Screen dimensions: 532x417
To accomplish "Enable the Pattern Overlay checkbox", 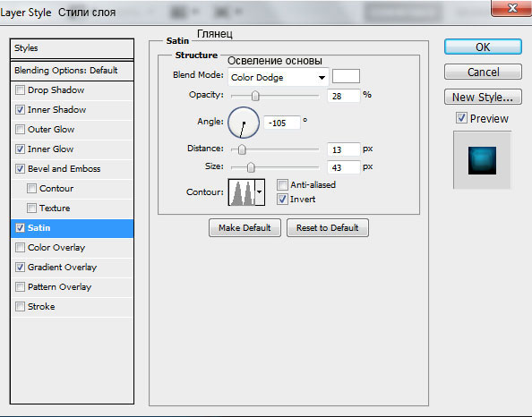I will coord(20,287).
